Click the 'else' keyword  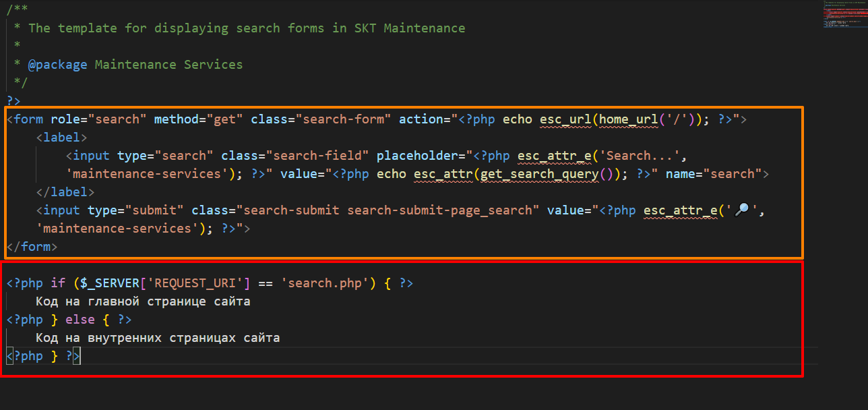(x=80, y=320)
